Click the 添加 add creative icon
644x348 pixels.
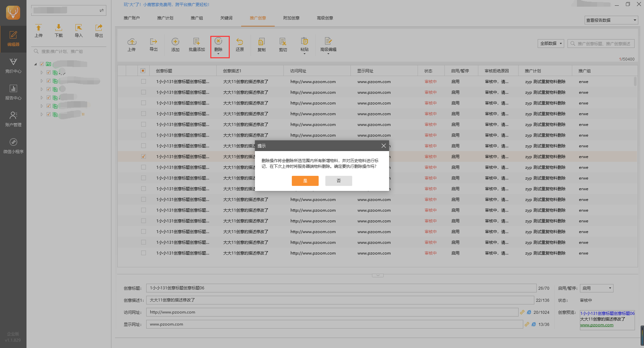pyautogui.click(x=175, y=42)
